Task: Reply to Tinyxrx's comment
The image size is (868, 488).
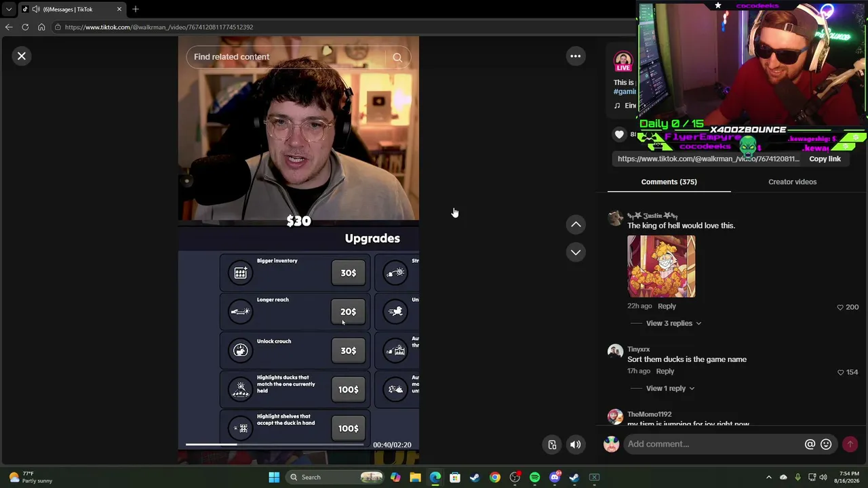Action: coord(665,371)
